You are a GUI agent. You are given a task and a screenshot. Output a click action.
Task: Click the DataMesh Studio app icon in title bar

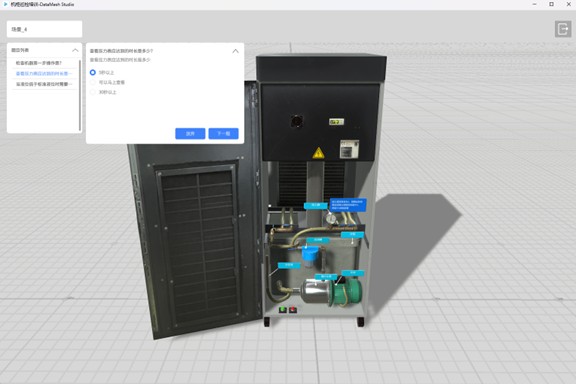coord(5,4)
